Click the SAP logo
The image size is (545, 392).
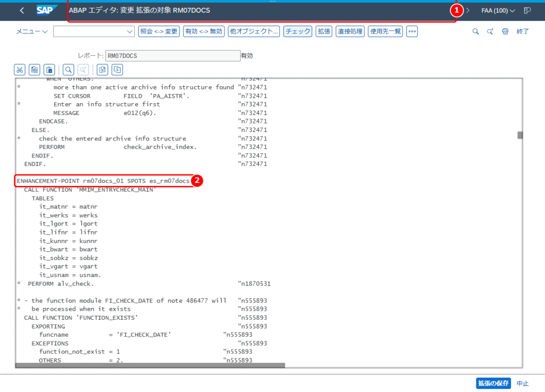pyautogui.click(x=46, y=11)
